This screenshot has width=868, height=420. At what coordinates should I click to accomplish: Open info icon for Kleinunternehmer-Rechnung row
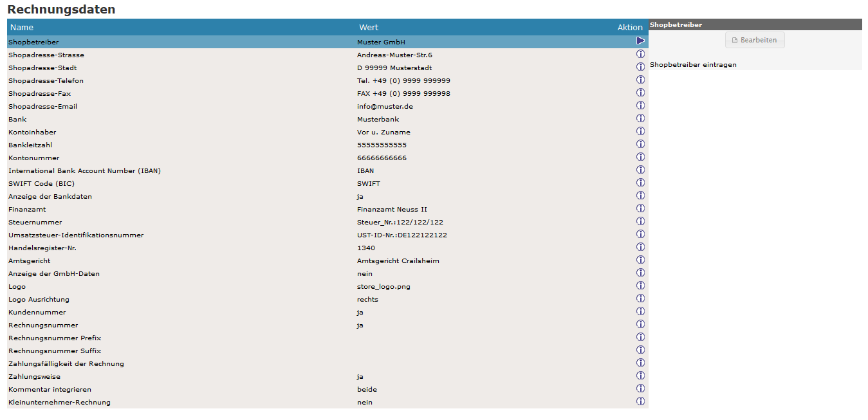[640, 401]
